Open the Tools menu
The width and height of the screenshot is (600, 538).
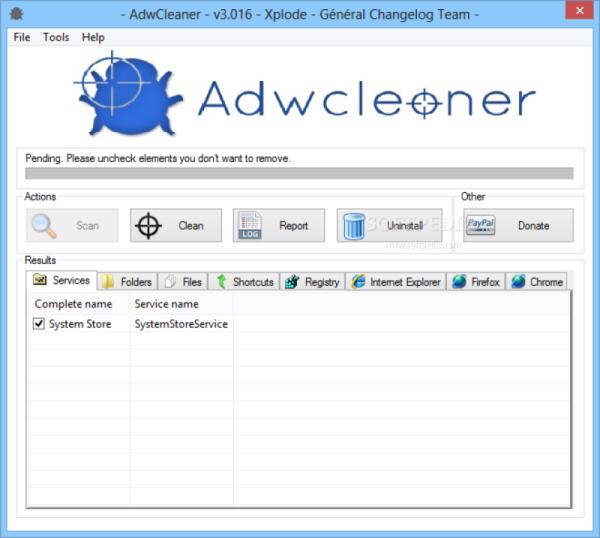pos(56,37)
